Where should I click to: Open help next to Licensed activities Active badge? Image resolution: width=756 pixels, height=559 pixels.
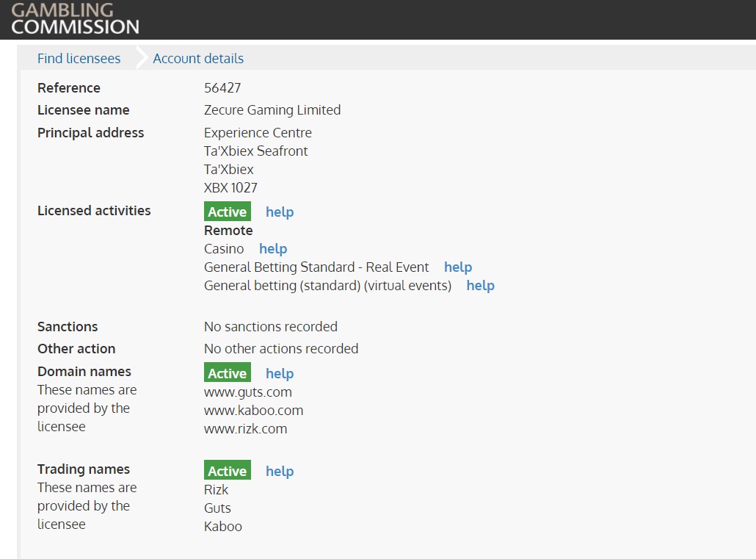280,212
